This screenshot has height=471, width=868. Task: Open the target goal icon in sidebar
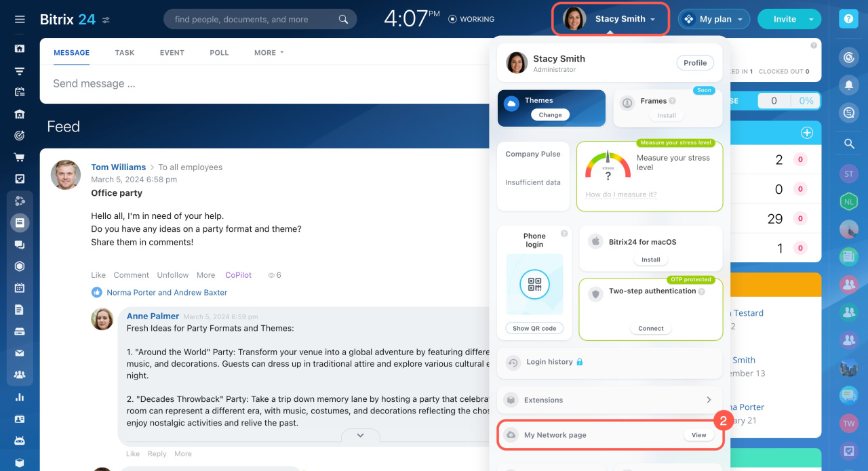(x=20, y=136)
